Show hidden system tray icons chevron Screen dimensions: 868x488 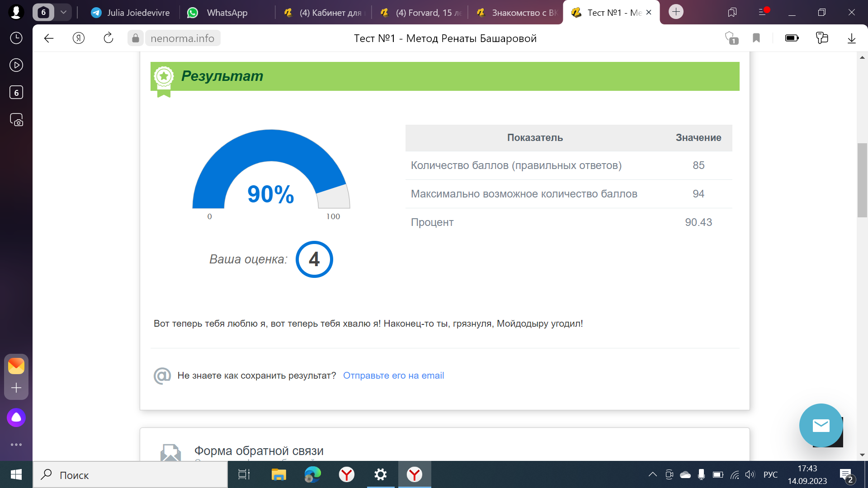coord(652,474)
